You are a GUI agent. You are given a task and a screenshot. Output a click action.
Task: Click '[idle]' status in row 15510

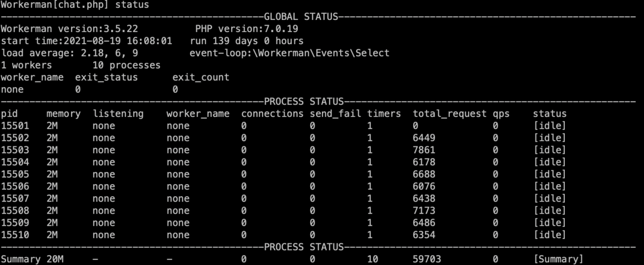[x=549, y=235]
